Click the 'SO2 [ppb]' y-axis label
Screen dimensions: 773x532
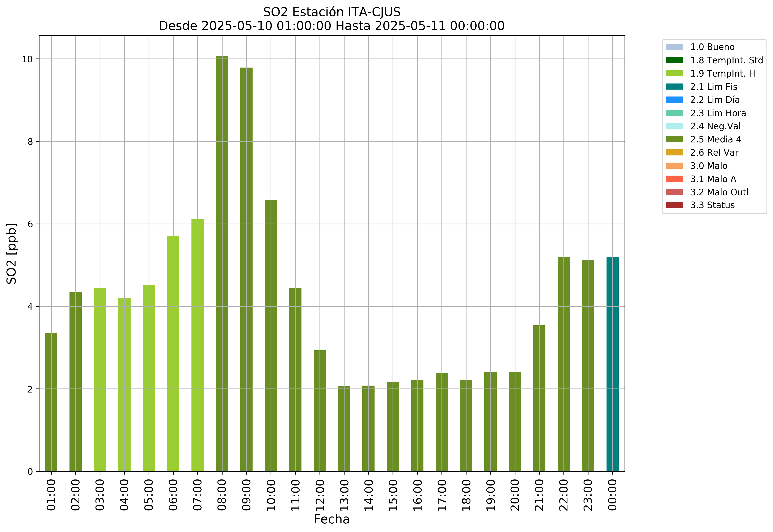pyautogui.click(x=12, y=253)
